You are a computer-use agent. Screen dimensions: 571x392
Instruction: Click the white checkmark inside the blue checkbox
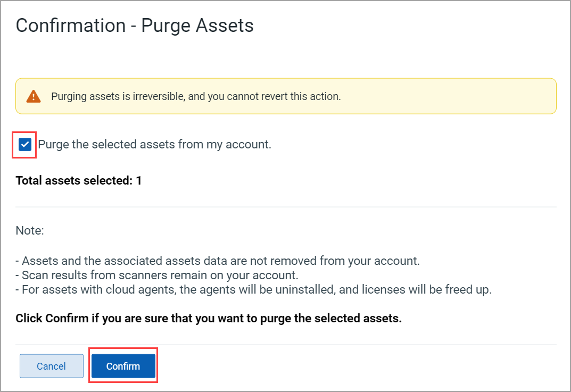pyautogui.click(x=25, y=145)
